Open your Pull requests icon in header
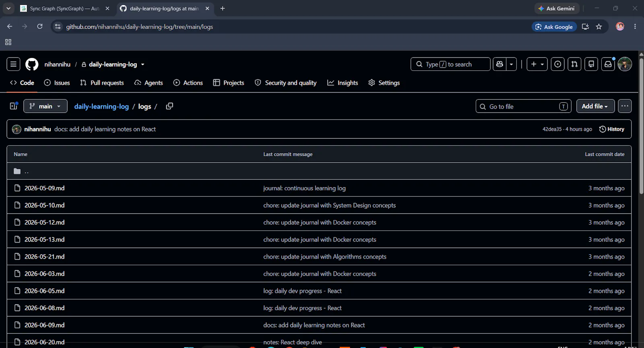Image resolution: width=644 pixels, height=348 pixels. pyautogui.click(x=574, y=64)
